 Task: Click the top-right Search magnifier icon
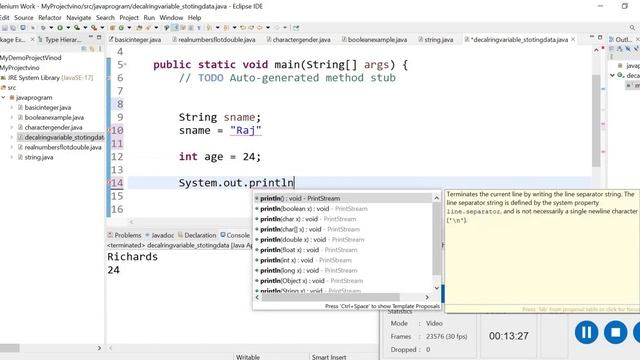(632, 28)
